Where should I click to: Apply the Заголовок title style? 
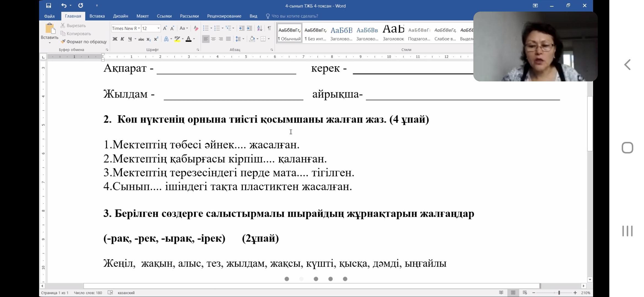[393, 33]
